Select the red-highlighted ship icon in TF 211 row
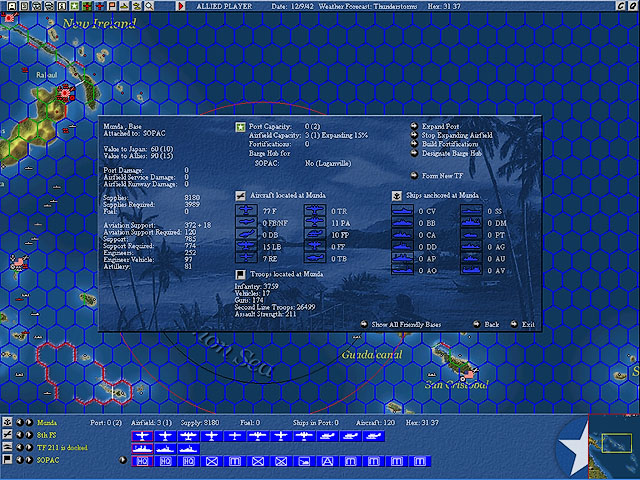The width and height of the screenshot is (640, 480). tap(142, 449)
